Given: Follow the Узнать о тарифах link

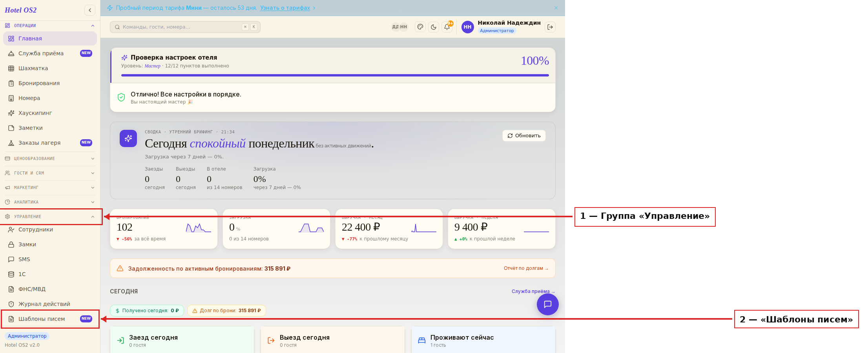Looking at the screenshot, I should point(285,8).
